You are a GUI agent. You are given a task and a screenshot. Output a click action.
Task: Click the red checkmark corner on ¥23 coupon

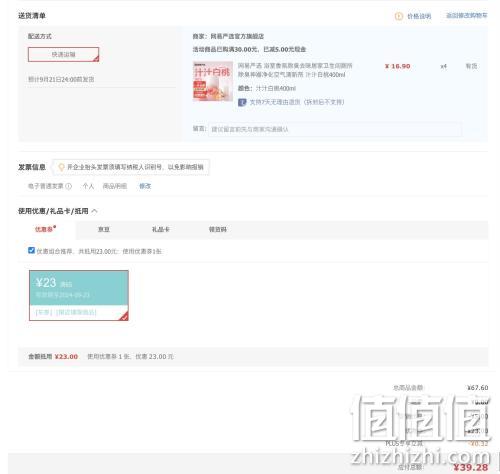pyautogui.click(x=124, y=316)
